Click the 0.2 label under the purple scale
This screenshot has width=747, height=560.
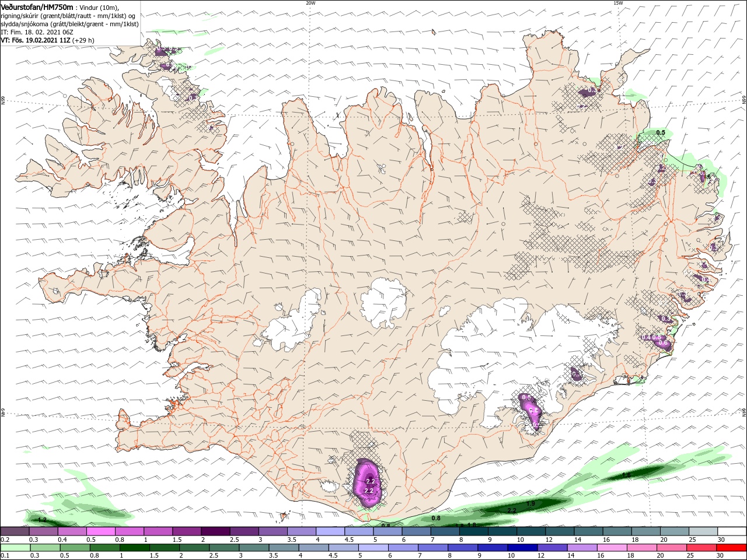5,540
